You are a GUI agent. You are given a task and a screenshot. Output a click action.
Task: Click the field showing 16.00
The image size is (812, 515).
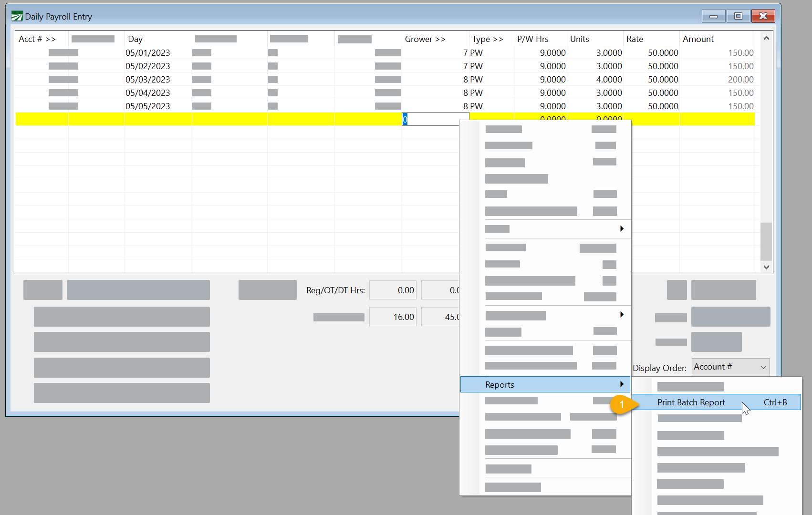(x=393, y=317)
